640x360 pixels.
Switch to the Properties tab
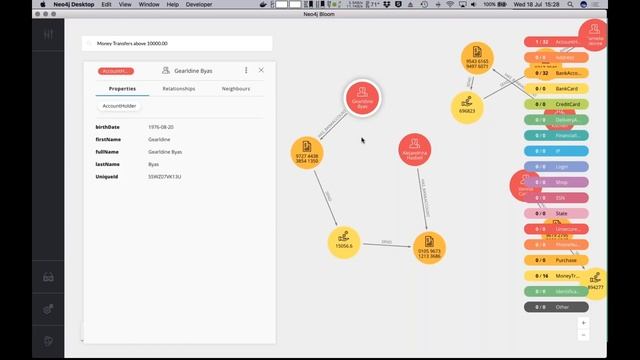pos(122,89)
